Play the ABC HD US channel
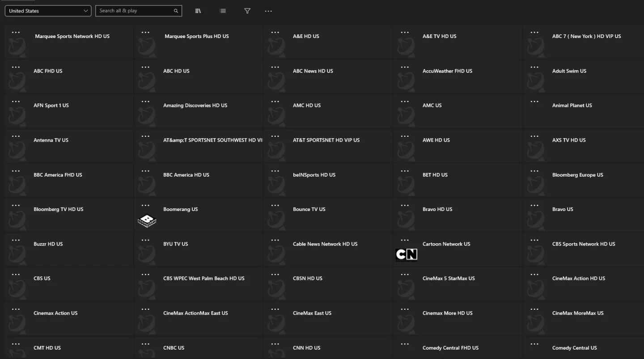Viewport: 644px width, 359px height. tap(176, 71)
